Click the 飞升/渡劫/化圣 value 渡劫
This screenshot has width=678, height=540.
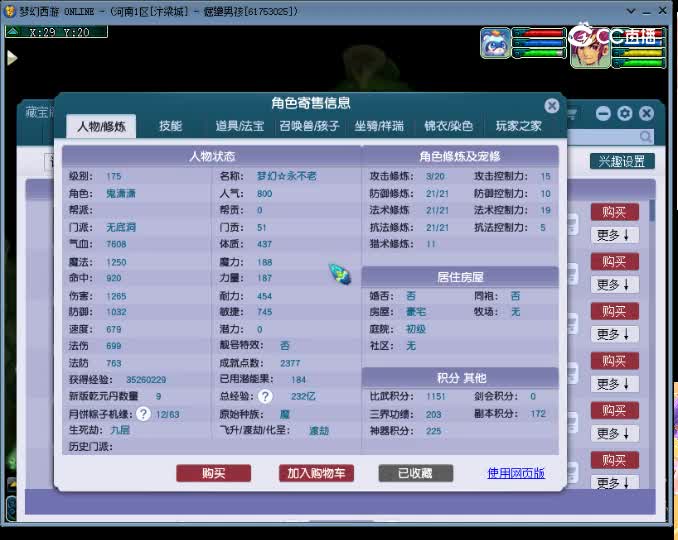(319, 431)
